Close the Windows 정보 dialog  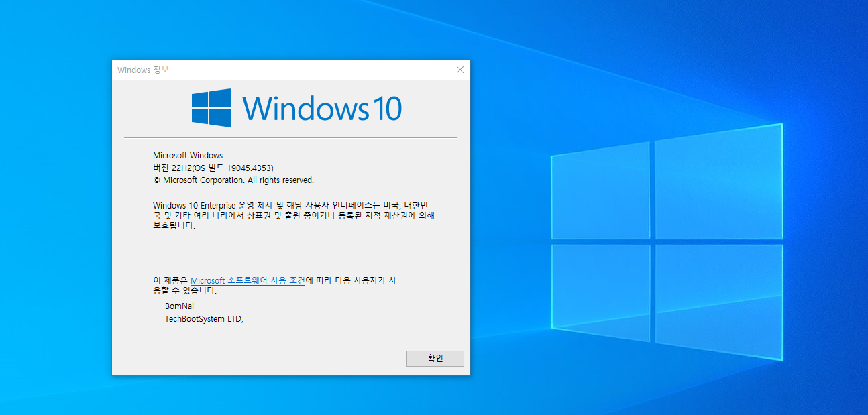tap(460, 70)
